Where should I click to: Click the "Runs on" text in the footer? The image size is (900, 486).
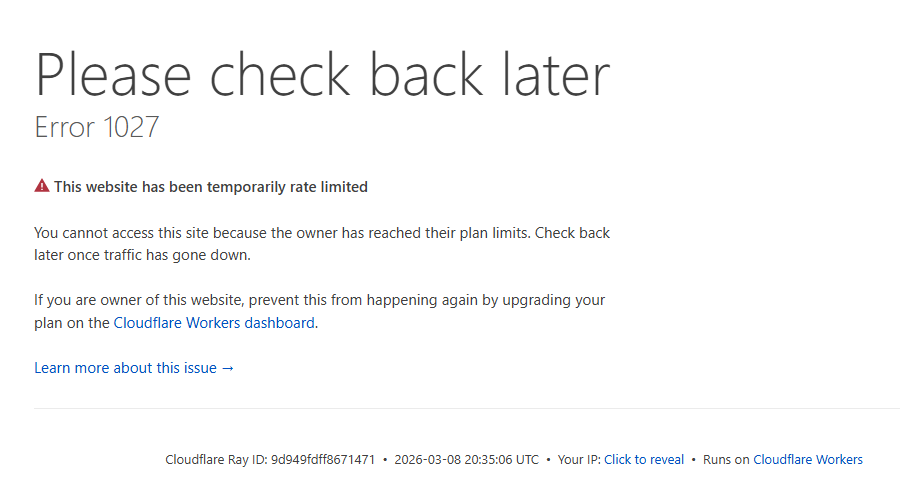coord(726,460)
